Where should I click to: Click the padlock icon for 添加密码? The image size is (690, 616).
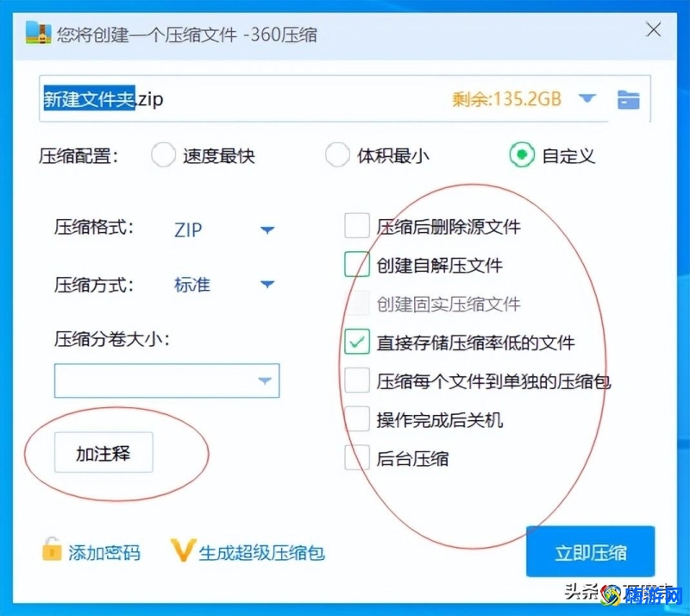pos(52,549)
